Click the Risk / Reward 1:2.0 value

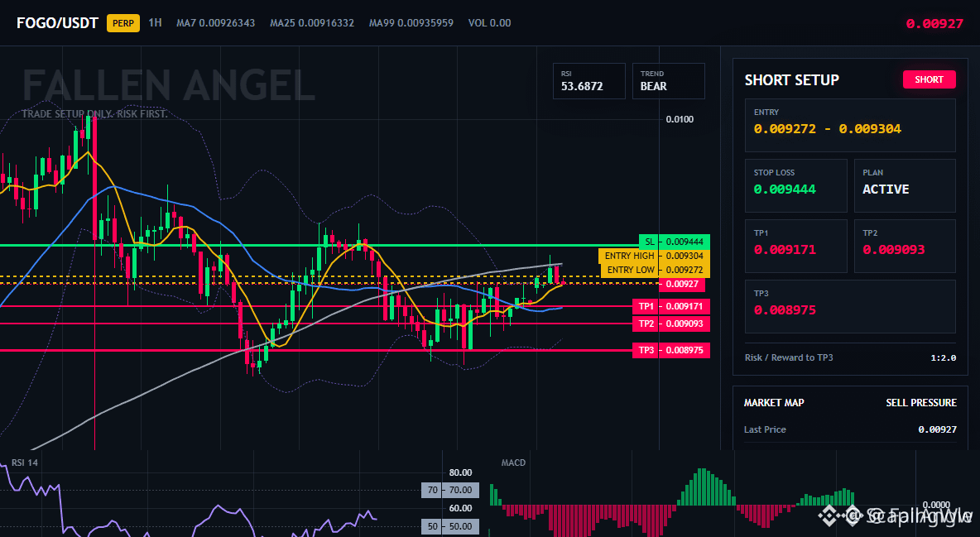click(x=943, y=357)
